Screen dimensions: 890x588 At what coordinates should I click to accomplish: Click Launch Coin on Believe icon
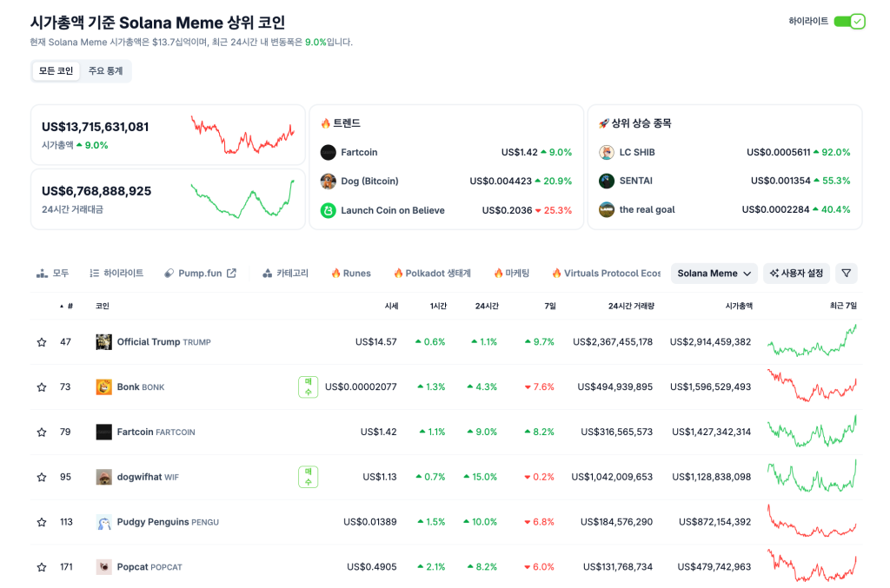[328, 210]
